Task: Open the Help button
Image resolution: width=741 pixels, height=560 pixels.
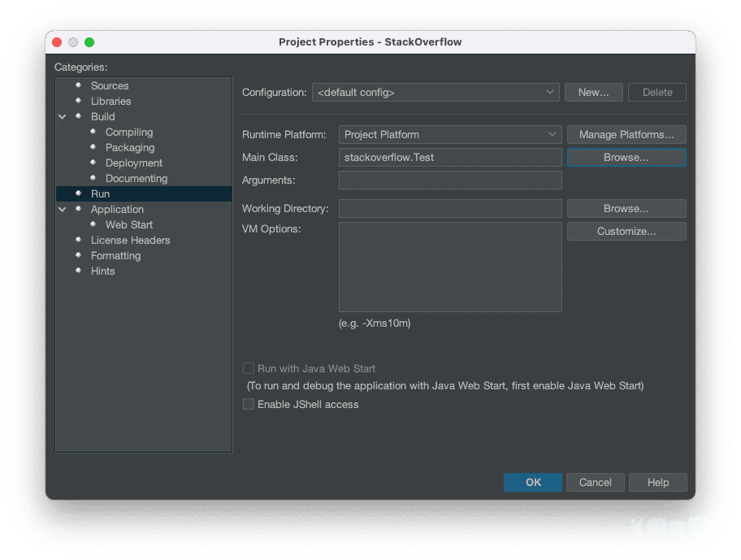Action: point(658,483)
